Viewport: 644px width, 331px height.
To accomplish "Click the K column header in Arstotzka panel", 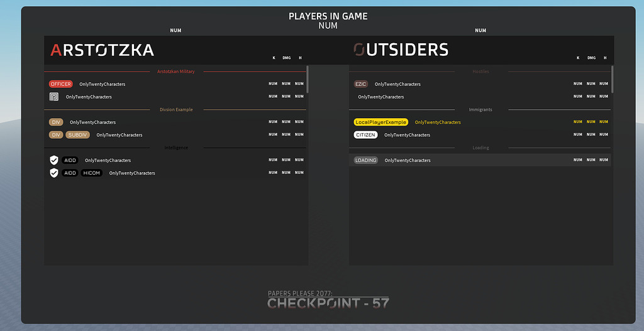I will (x=274, y=58).
